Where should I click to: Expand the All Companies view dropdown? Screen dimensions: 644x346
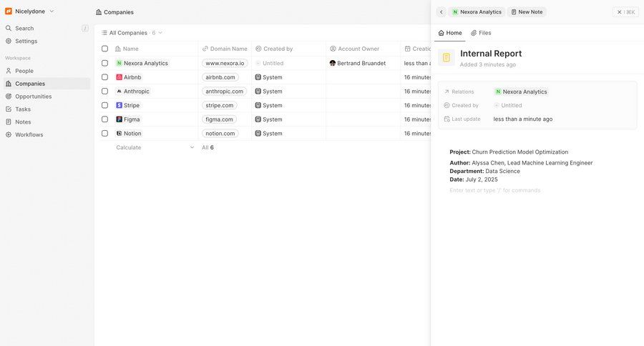132,33
